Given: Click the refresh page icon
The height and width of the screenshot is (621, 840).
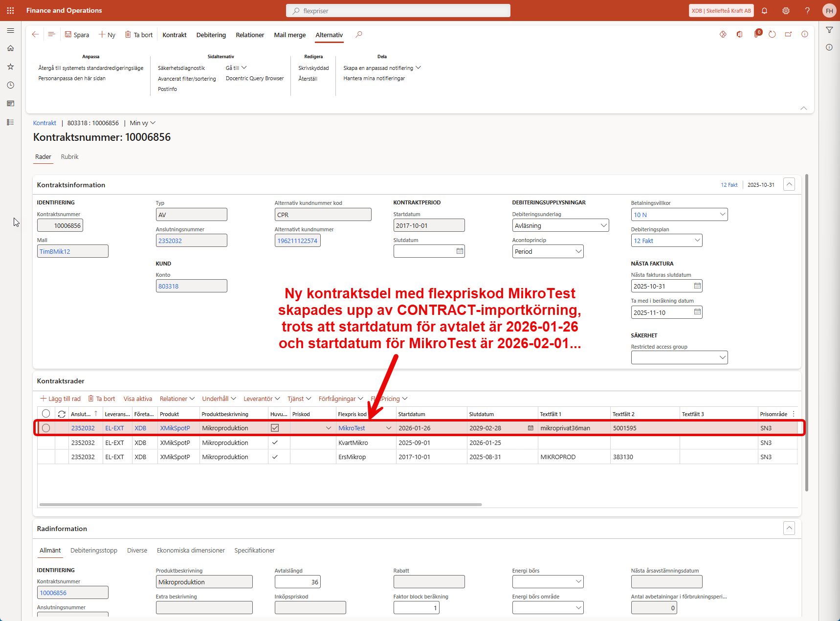Looking at the screenshot, I should [x=772, y=35].
